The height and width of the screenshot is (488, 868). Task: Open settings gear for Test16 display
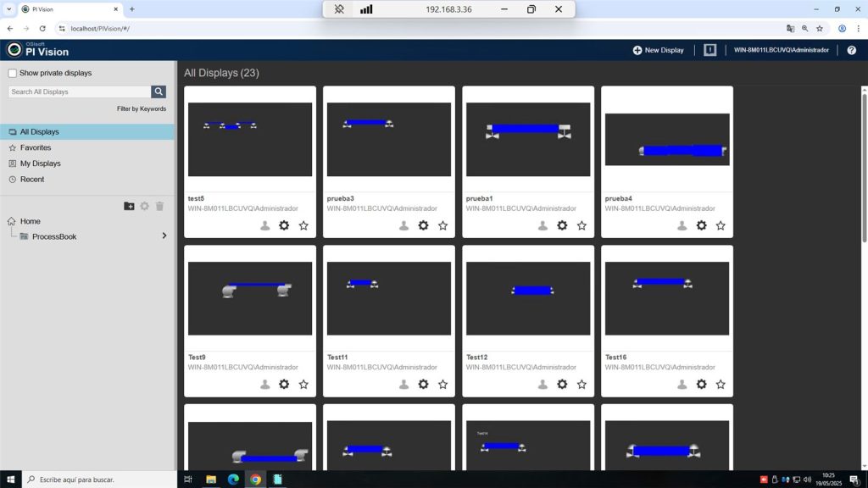point(701,384)
